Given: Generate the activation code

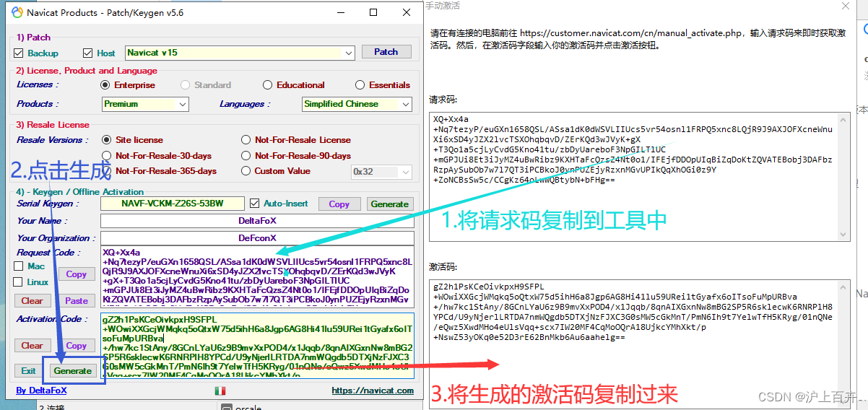Looking at the screenshot, I should [73, 371].
